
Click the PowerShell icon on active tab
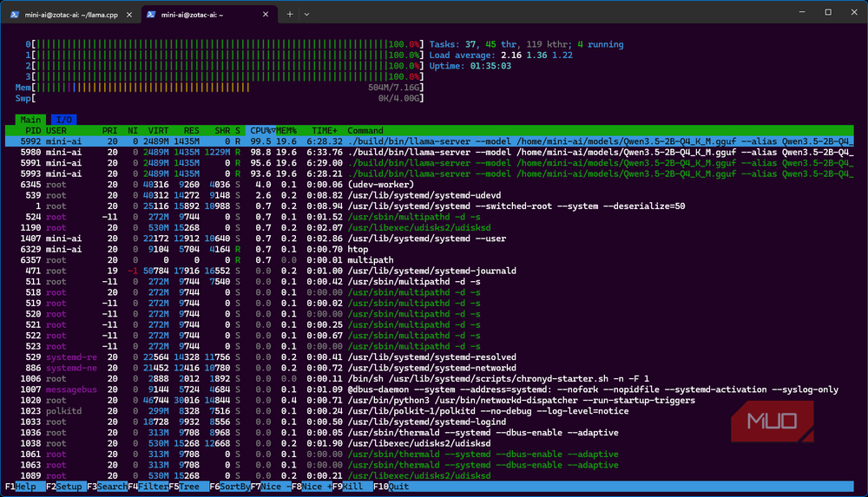tap(150, 15)
